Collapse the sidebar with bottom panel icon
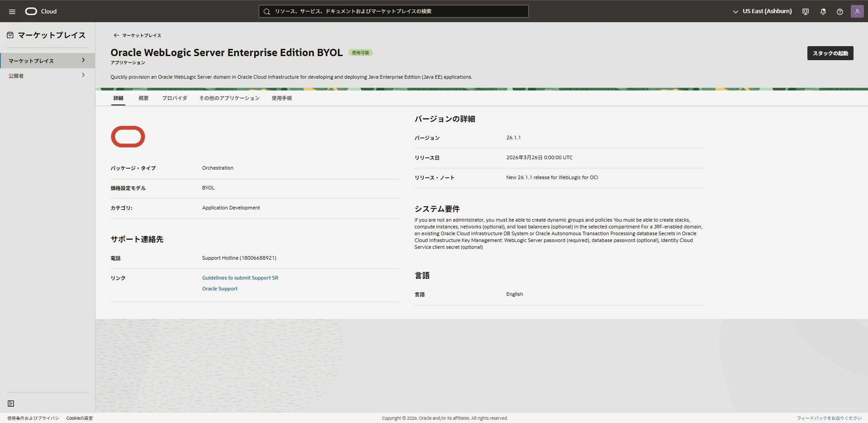Viewport: 868px width, 423px height. 11,404
